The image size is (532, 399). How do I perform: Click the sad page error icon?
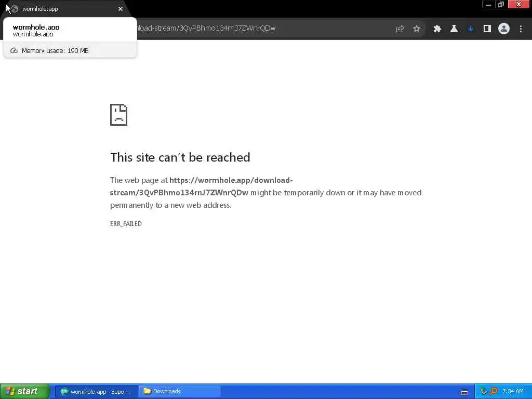pyautogui.click(x=119, y=115)
